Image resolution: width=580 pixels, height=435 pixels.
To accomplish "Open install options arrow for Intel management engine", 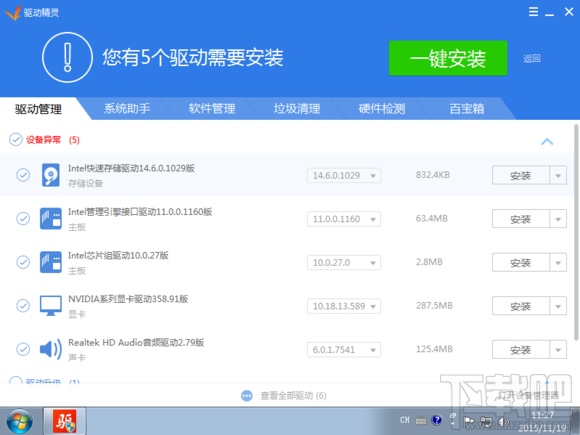I will (x=558, y=219).
